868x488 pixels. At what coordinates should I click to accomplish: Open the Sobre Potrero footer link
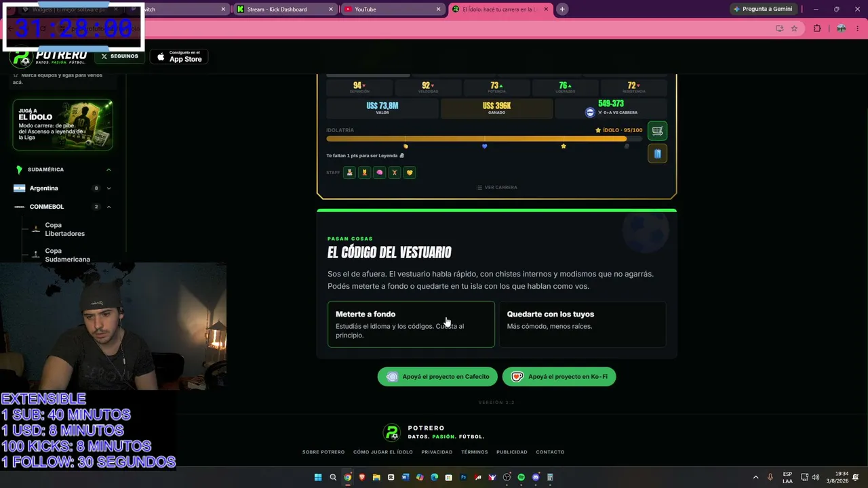[x=323, y=452]
